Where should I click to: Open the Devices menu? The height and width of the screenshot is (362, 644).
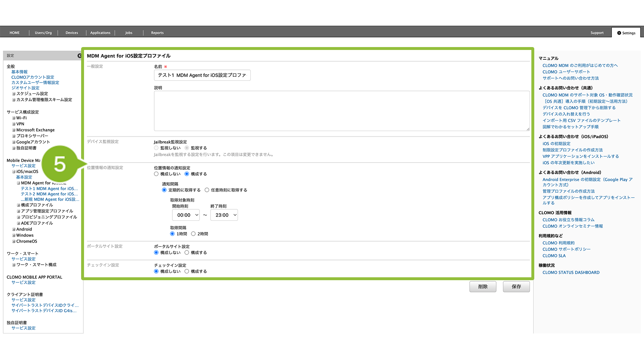[72, 33]
